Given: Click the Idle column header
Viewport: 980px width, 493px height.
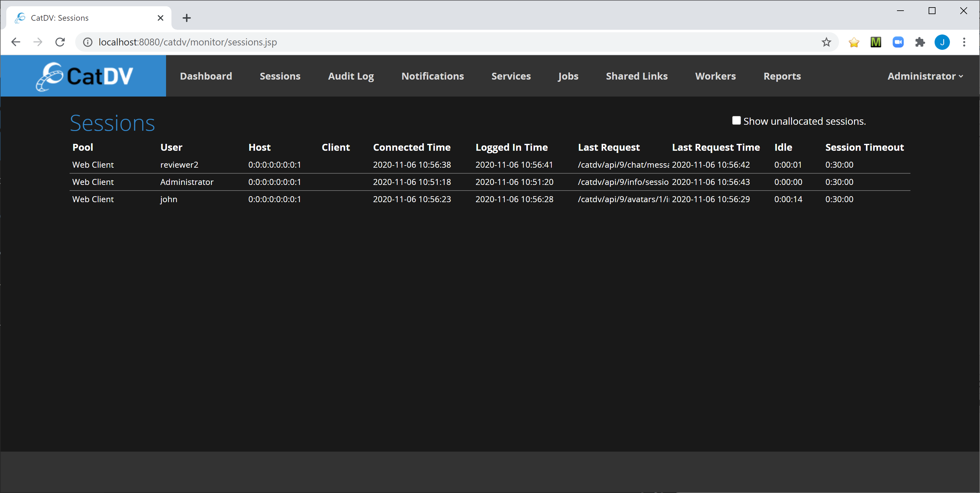Looking at the screenshot, I should (x=783, y=147).
